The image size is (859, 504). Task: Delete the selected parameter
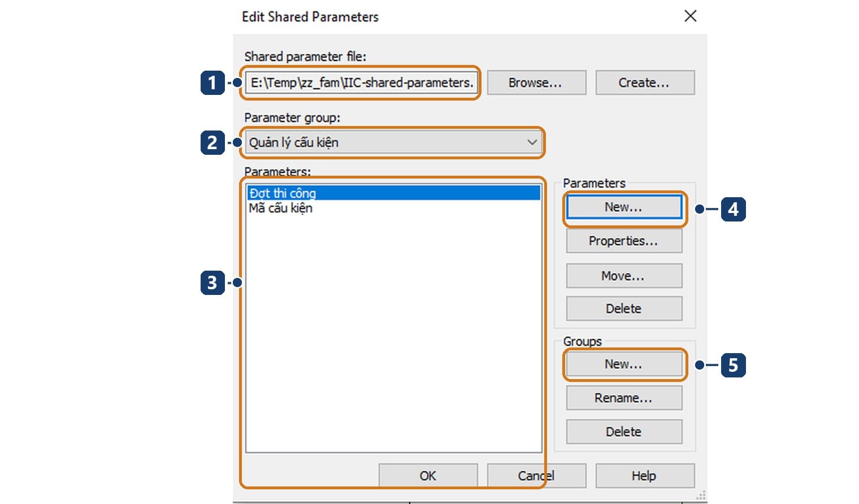tap(624, 309)
